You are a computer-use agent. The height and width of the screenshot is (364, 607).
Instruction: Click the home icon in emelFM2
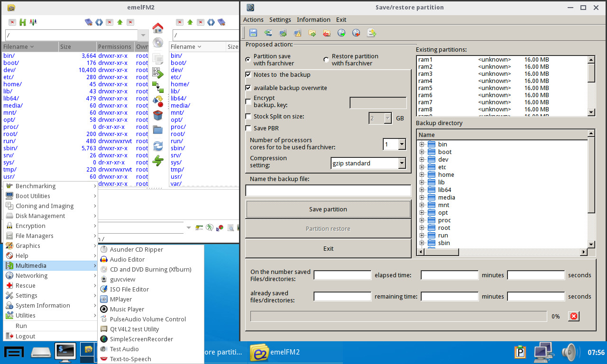[x=157, y=27]
